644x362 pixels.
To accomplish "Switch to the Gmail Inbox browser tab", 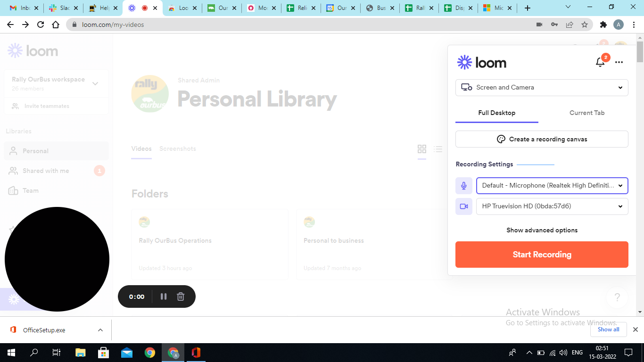I will 23,8.
